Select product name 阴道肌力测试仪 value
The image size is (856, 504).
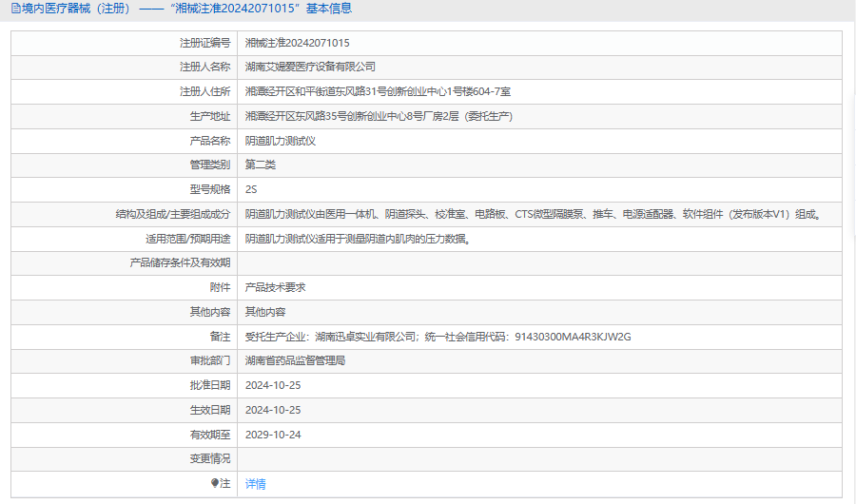tap(281, 141)
